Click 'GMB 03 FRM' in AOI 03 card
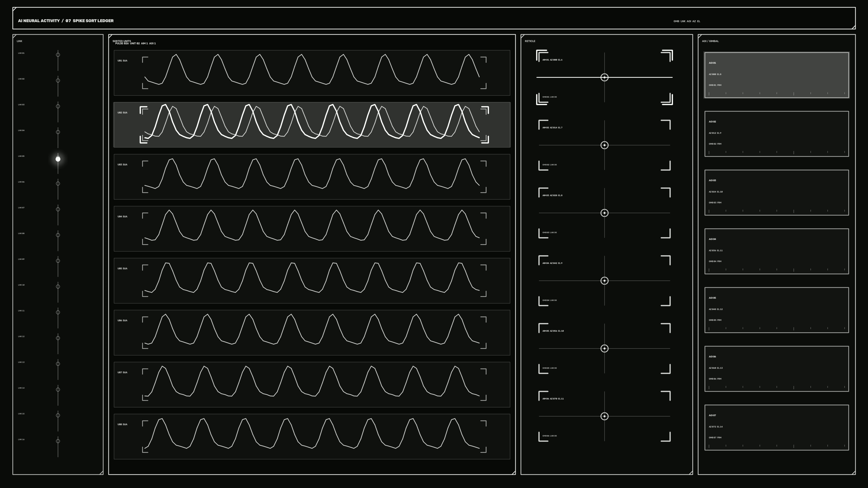 point(715,203)
